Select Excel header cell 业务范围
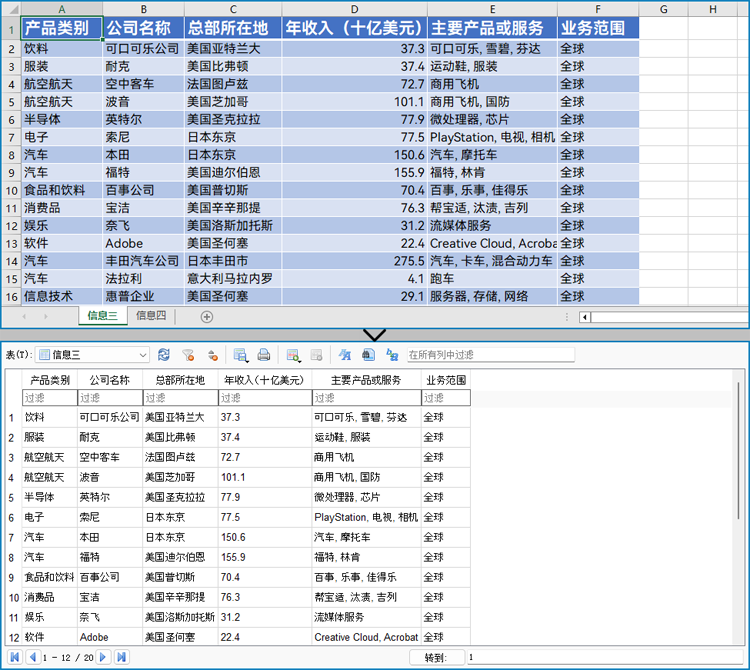Screen dimensions: 750x670 pyautogui.click(x=598, y=28)
